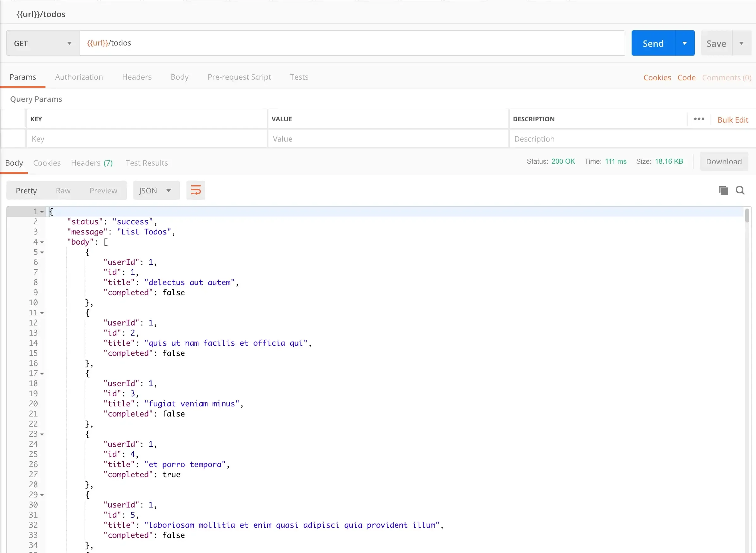Viewport: 756px width, 553px height.
Task: Switch to the Authorization tab
Action: tap(79, 77)
